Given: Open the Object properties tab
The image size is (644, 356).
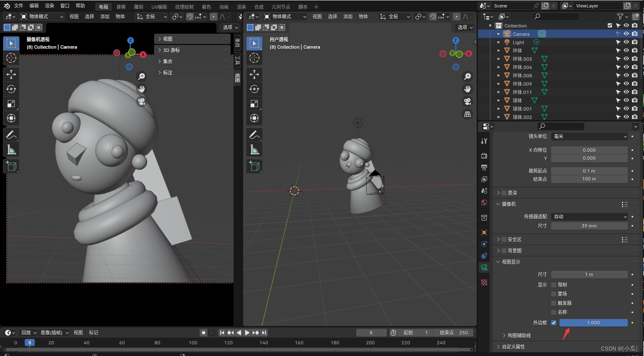Looking at the screenshot, I should 484,232.
